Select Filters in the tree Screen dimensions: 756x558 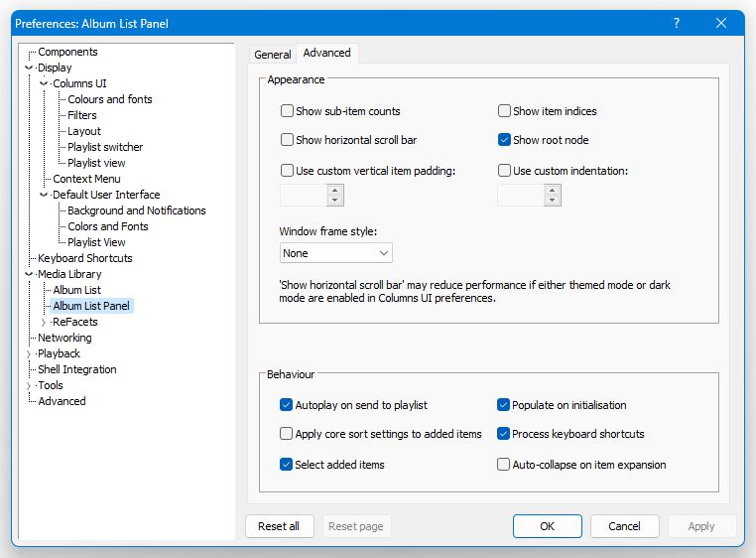(x=82, y=115)
